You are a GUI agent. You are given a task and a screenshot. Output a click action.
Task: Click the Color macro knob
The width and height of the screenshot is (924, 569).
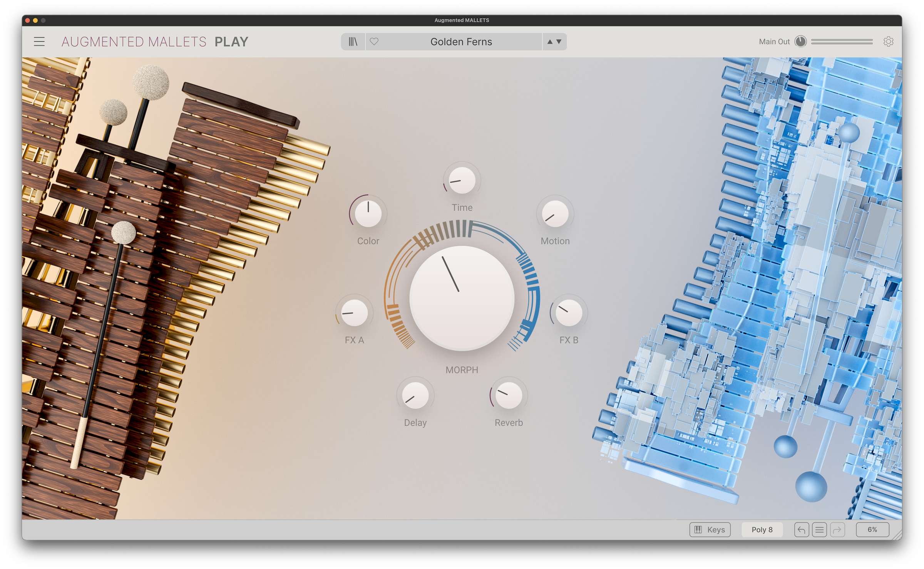(x=368, y=214)
